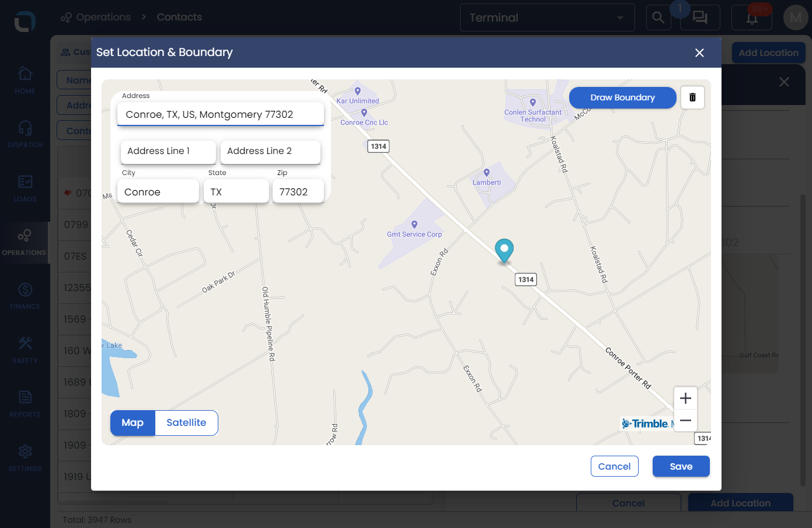Click Draw Boundary button
This screenshot has width=812, height=528.
point(622,97)
